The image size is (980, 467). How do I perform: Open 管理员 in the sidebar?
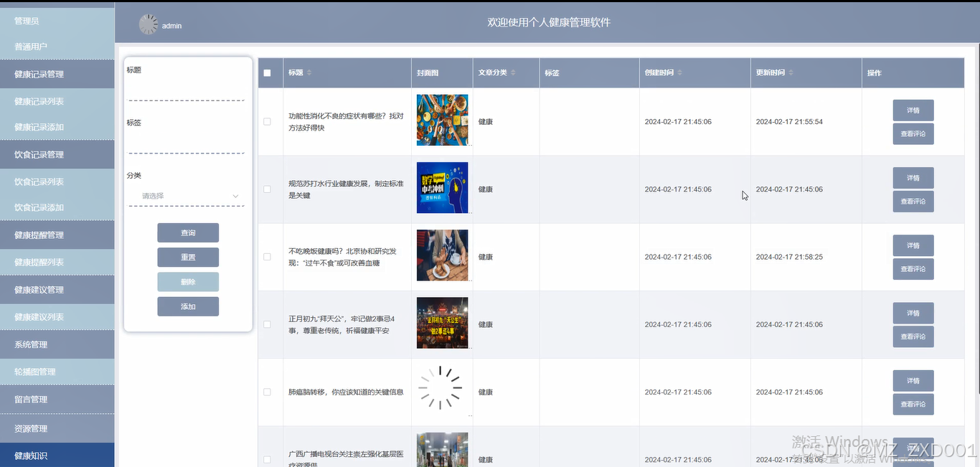pyautogui.click(x=57, y=21)
